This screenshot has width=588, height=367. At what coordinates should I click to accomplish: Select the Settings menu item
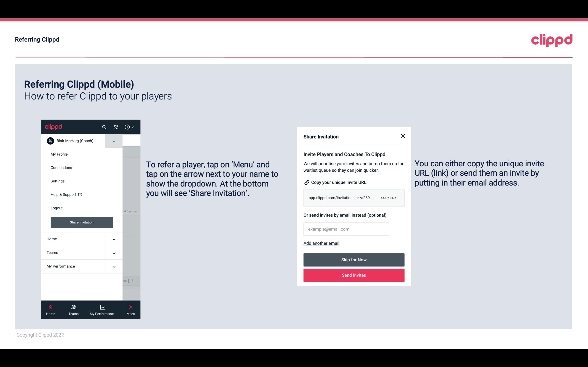pyautogui.click(x=57, y=181)
